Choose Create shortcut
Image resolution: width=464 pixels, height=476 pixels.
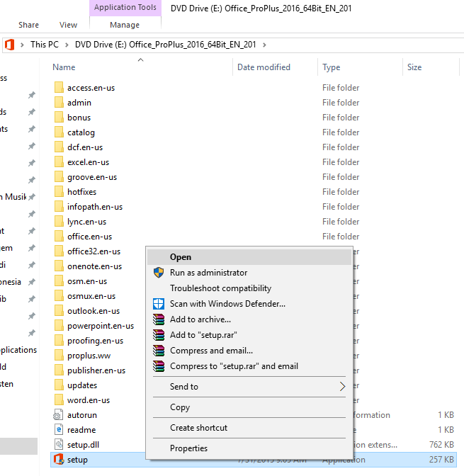pos(249,428)
